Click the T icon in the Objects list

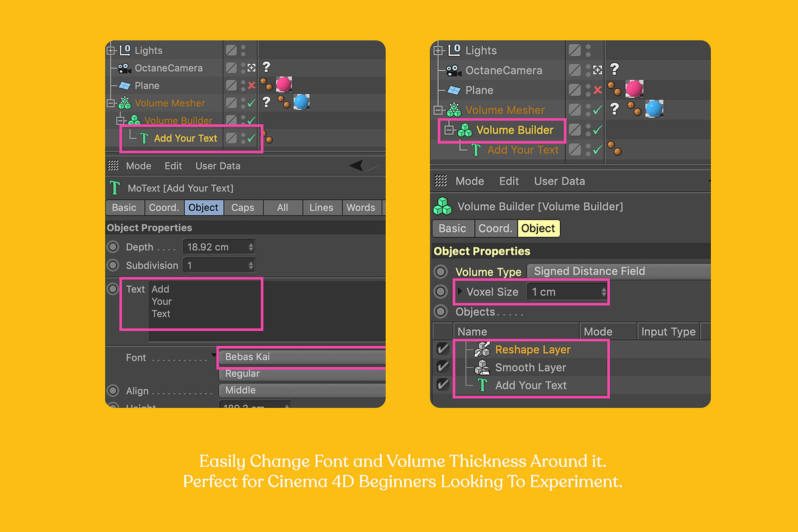[483, 385]
